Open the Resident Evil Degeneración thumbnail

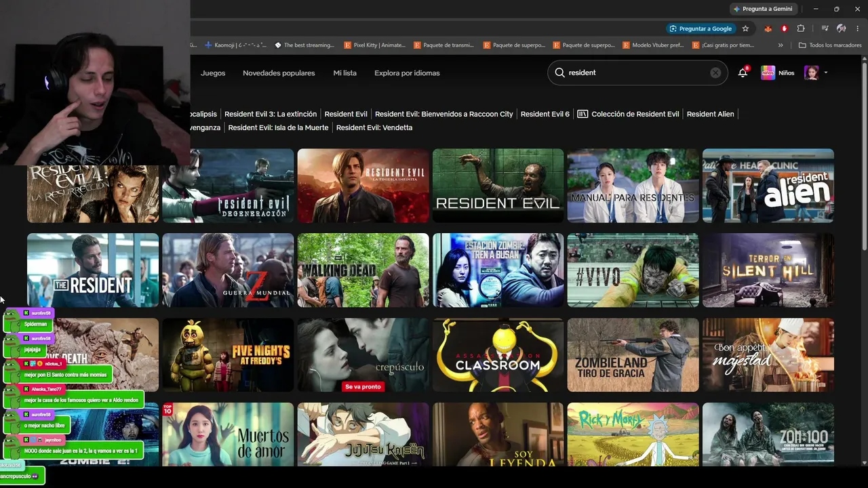[228, 186]
